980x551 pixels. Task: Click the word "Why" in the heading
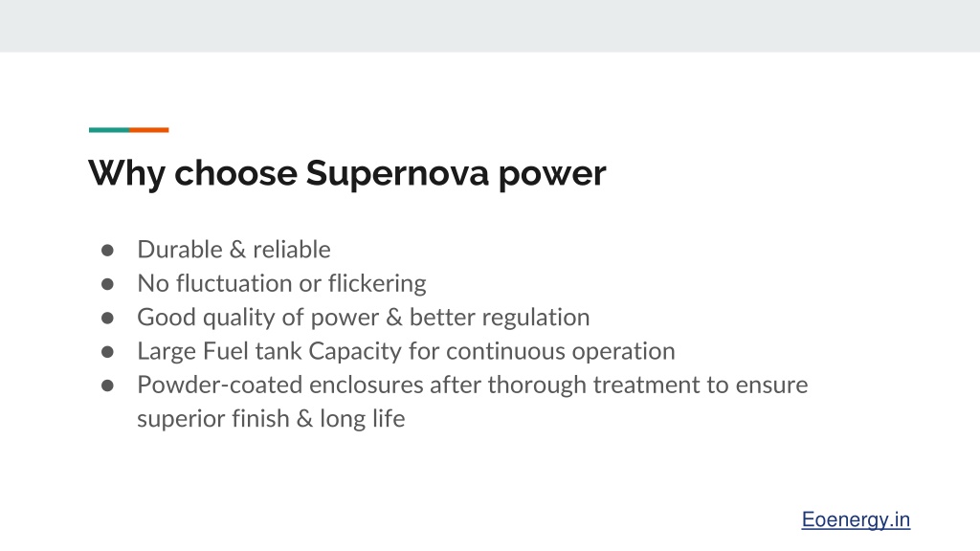[127, 173]
